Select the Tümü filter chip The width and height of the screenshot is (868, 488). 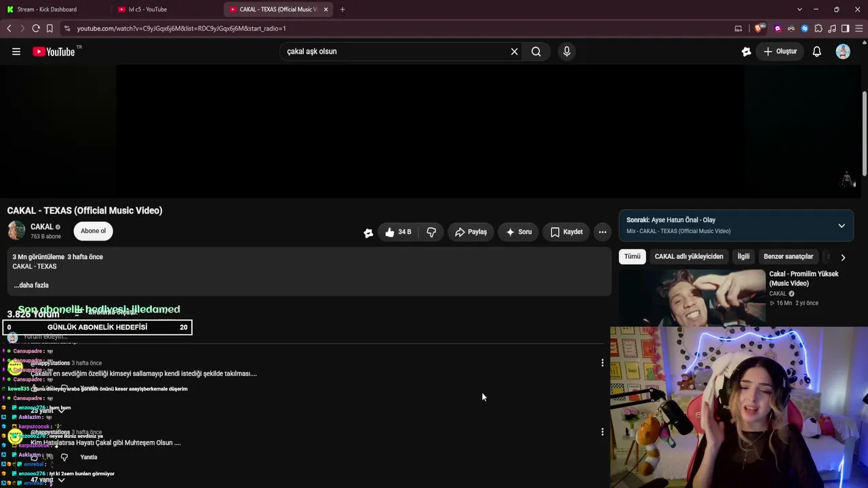pyautogui.click(x=632, y=257)
